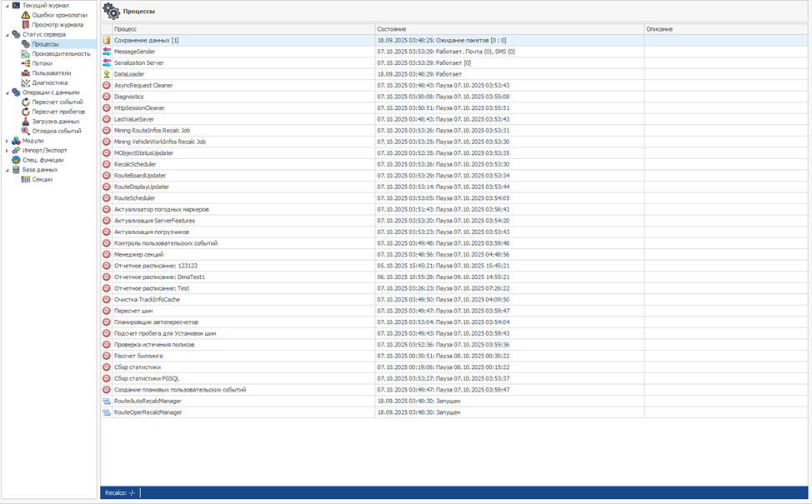Collapse the Статус сервера tree node
The image size is (812, 504).
point(7,35)
